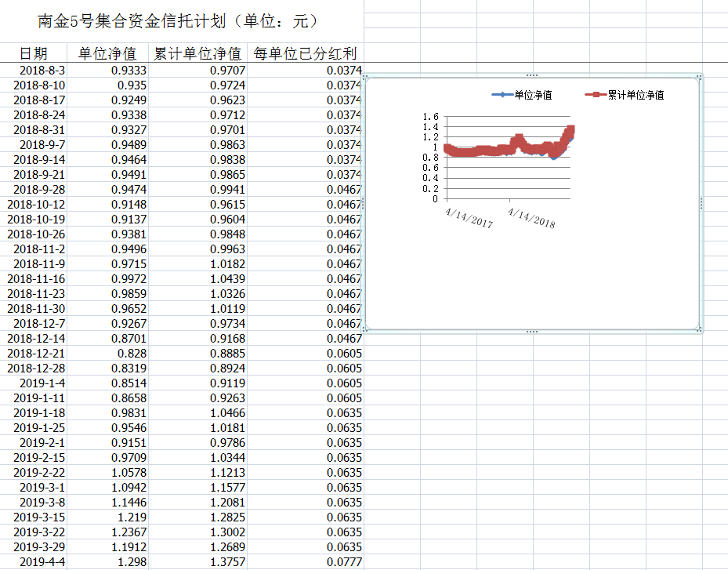Select the 0.9848 cumulative value cell
The image size is (728, 570).
(197, 234)
